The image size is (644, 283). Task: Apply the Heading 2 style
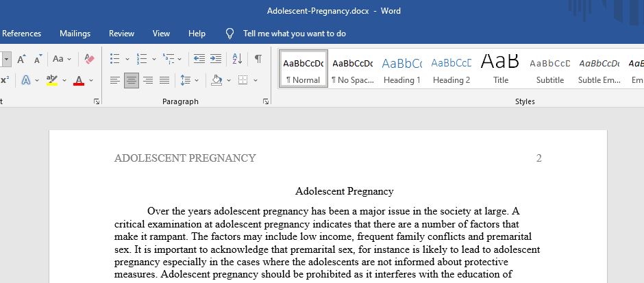451,69
